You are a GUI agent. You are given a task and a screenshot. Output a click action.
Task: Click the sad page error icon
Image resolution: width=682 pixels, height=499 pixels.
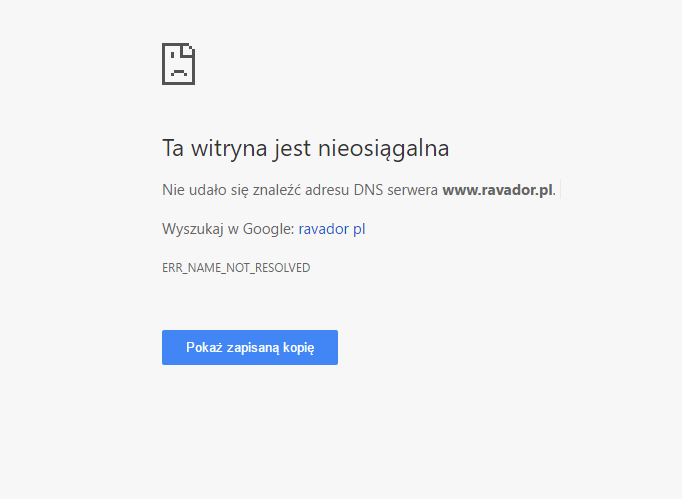coord(178,64)
